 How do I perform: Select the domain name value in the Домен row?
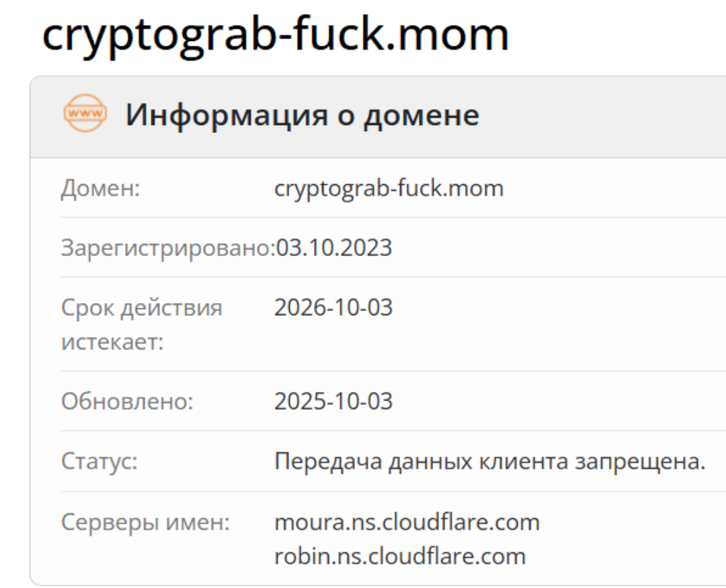point(389,189)
